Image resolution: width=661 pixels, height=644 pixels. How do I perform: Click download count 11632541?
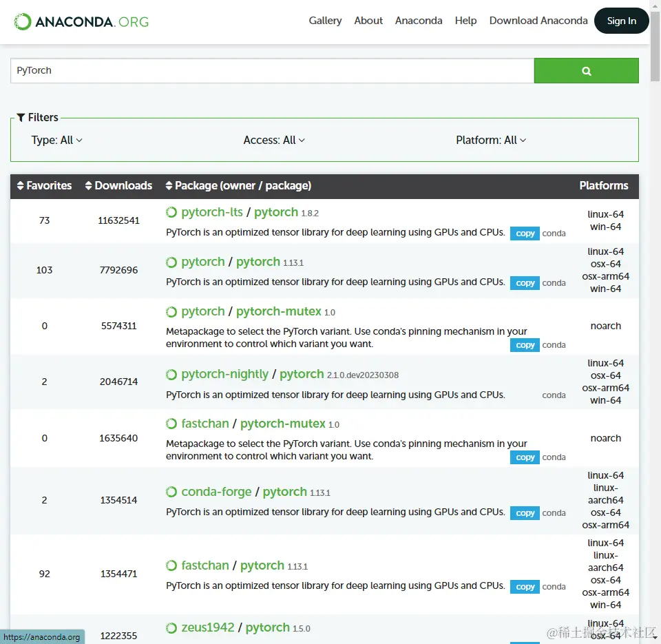coord(118,220)
